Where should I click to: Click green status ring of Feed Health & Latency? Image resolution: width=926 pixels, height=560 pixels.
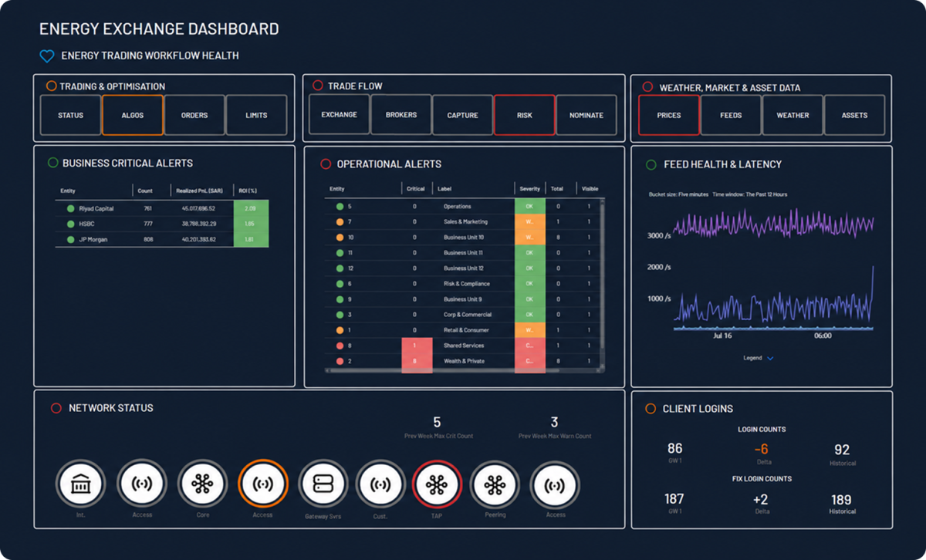tap(651, 164)
